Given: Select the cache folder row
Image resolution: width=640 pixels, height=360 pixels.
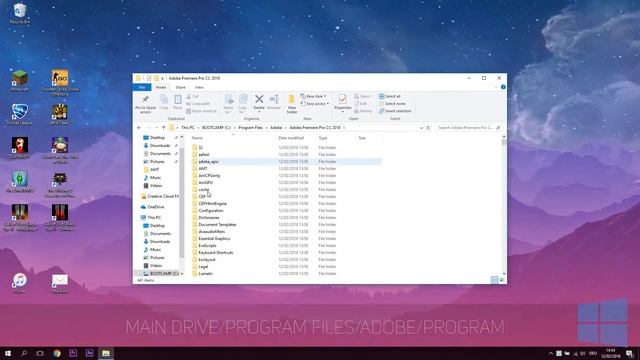Looking at the screenshot, I should tap(286, 189).
